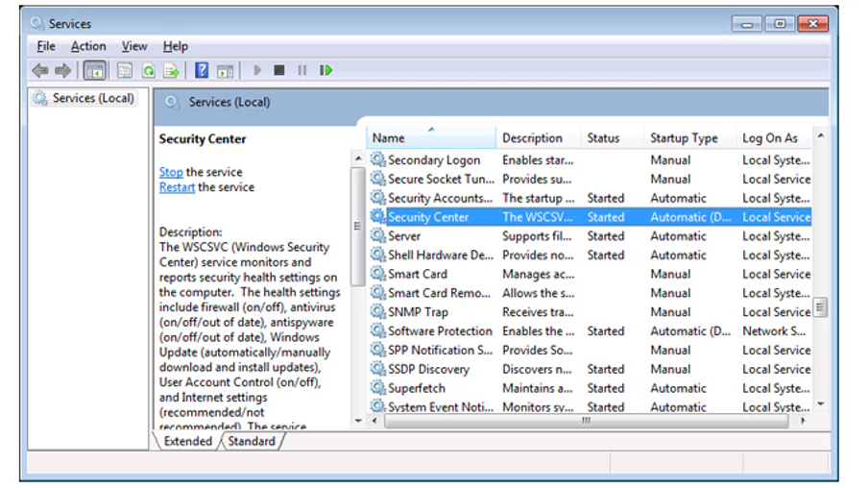
Task: Toggle Show/Hide Console Tree toolbar button
Action: point(94,70)
